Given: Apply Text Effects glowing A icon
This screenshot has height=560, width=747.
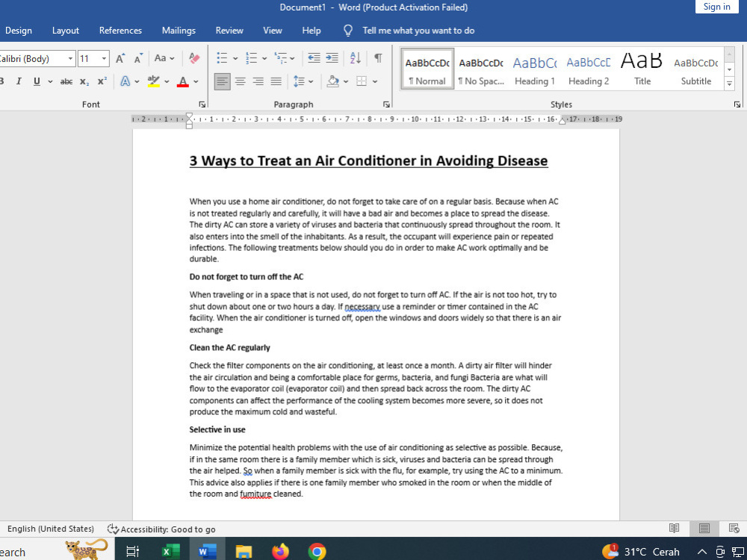Looking at the screenshot, I should coord(125,81).
